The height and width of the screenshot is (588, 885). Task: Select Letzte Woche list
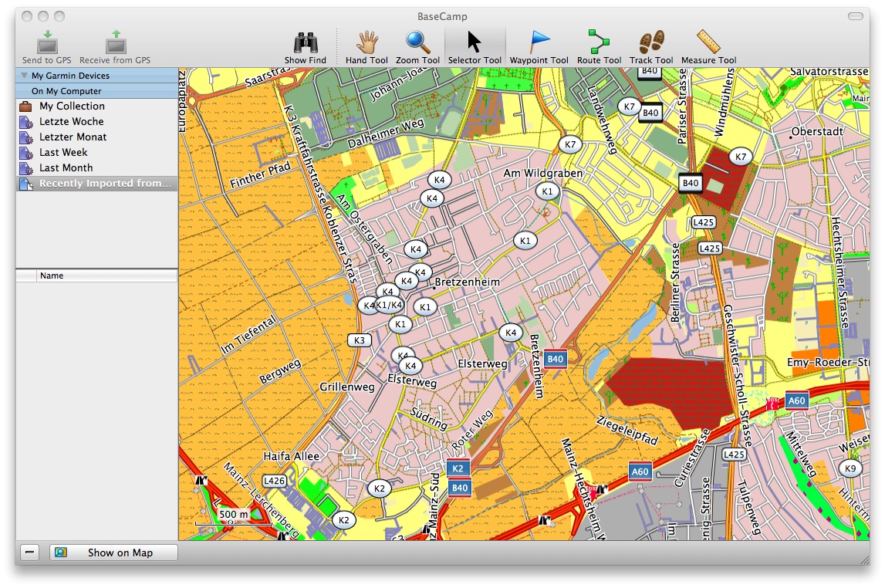coord(96,121)
